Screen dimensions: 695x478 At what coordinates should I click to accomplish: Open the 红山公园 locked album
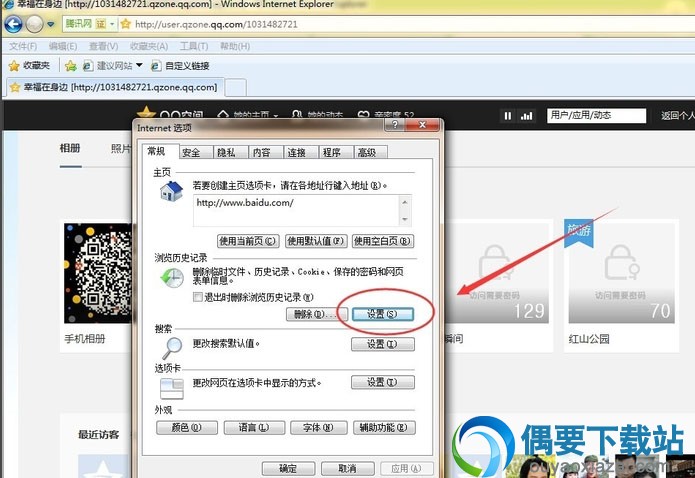click(x=621, y=273)
